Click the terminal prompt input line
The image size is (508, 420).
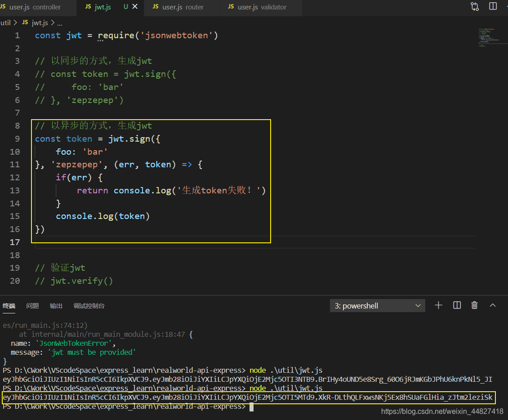click(x=128, y=407)
